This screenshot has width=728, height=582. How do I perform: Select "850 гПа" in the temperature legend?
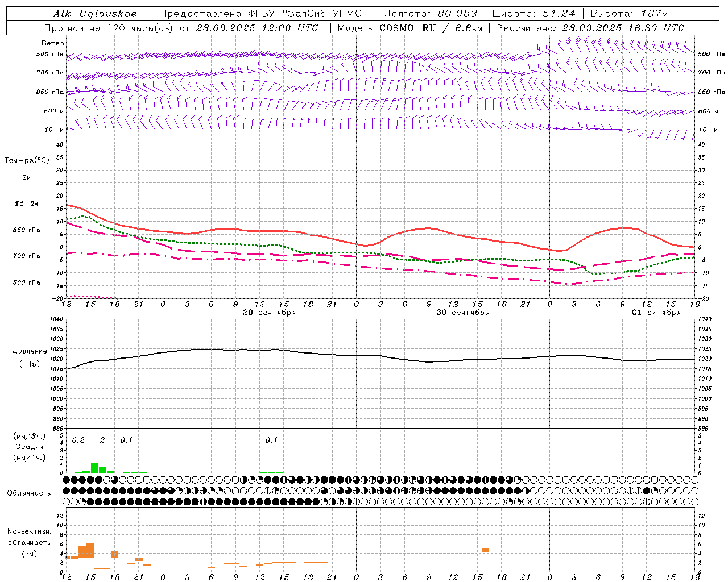[x=27, y=230]
